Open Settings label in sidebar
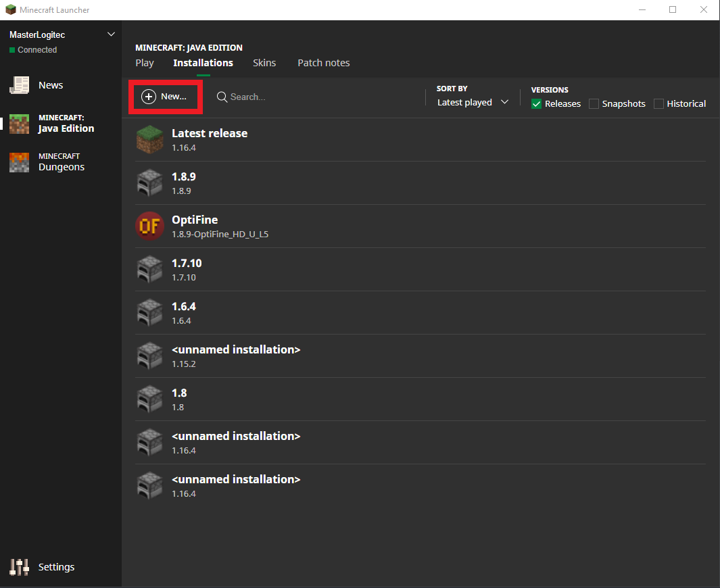Screen dimensions: 720x588 (x=57, y=567)
